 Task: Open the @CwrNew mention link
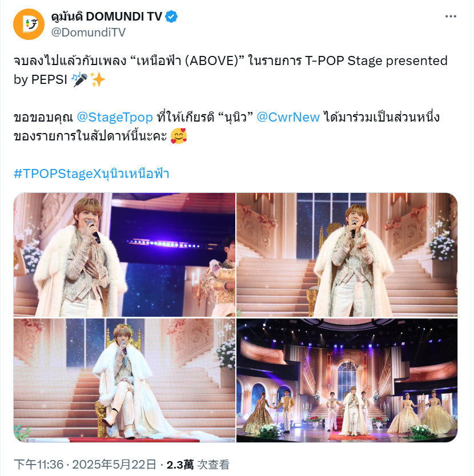pos(288,117)
